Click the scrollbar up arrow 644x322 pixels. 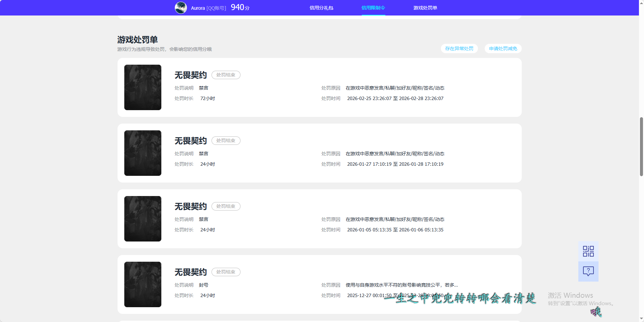tap(641, 3)
